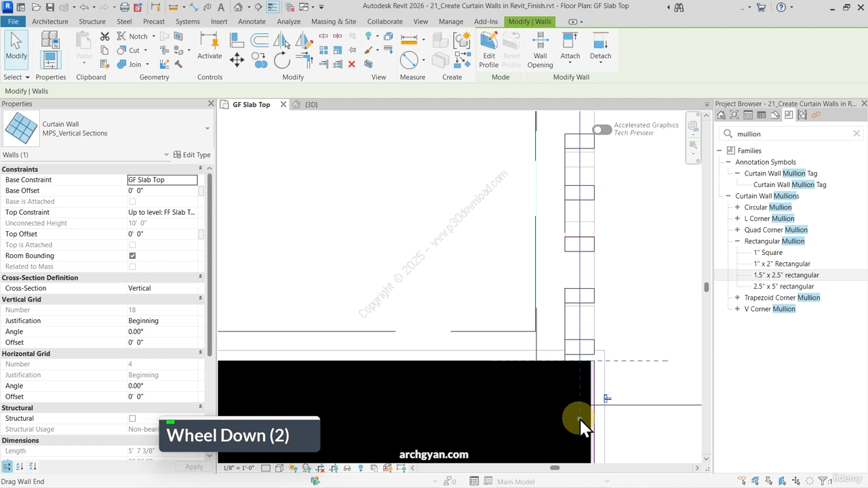Click the Mirror - Pick Axis icon
The image size is (868, 488).
281,40
